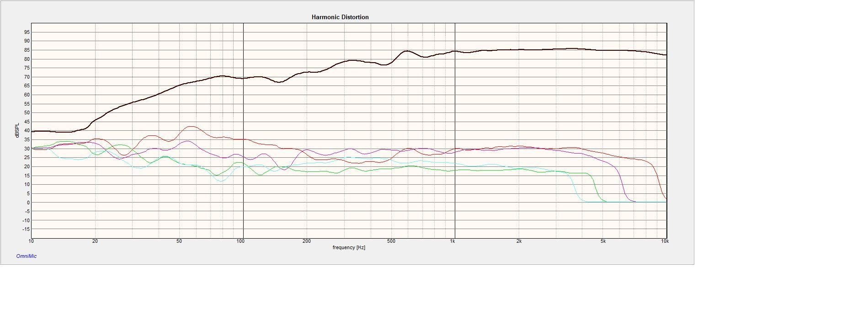The image size is (868, 331).
Task: Click the "10" label on the frequency axis
Action: coord(31,241)
